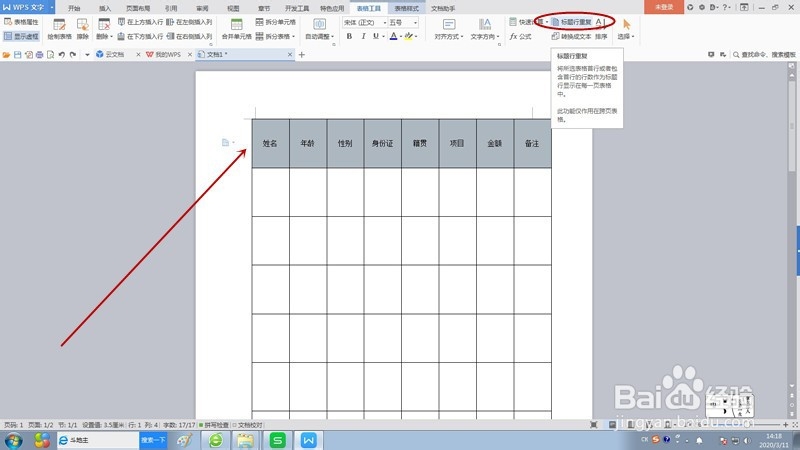800x450 pixels.
Task: Click 转换成文本 convert to text
Action: click(x=571, y=36)
